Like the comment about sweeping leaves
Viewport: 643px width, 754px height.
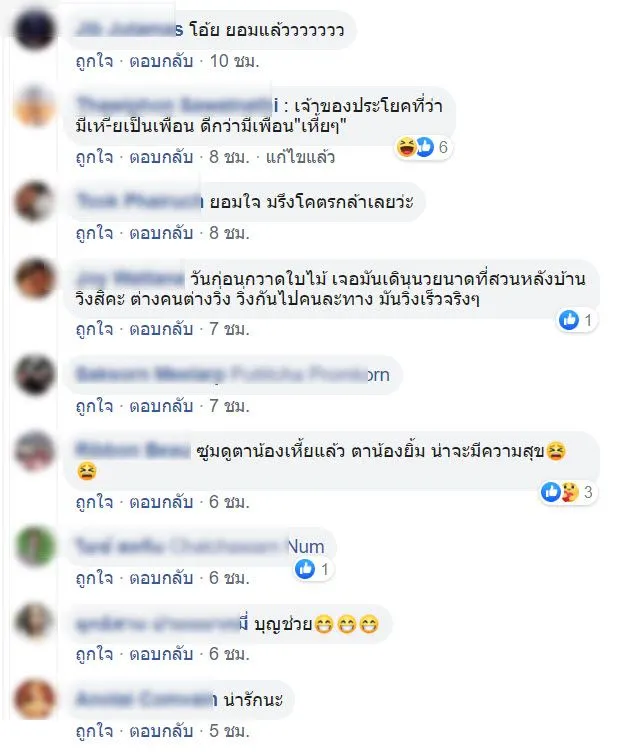click(94, 329)
